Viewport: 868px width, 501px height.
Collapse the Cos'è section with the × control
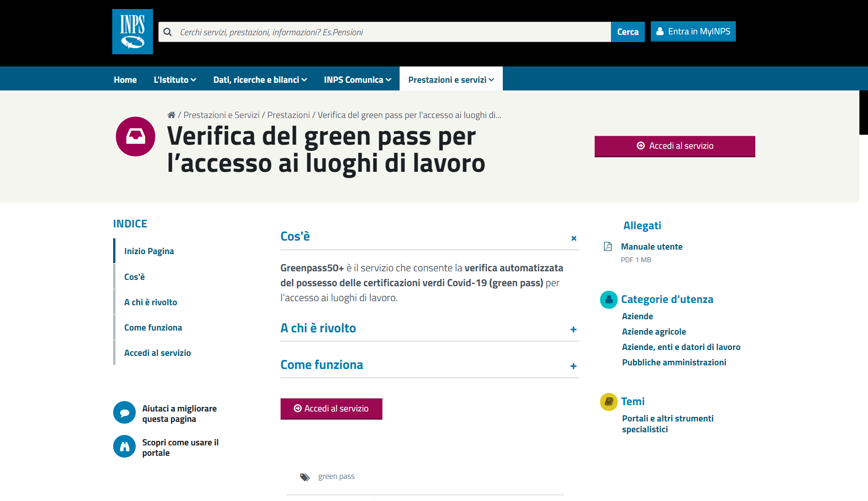(x=573, y=238)
